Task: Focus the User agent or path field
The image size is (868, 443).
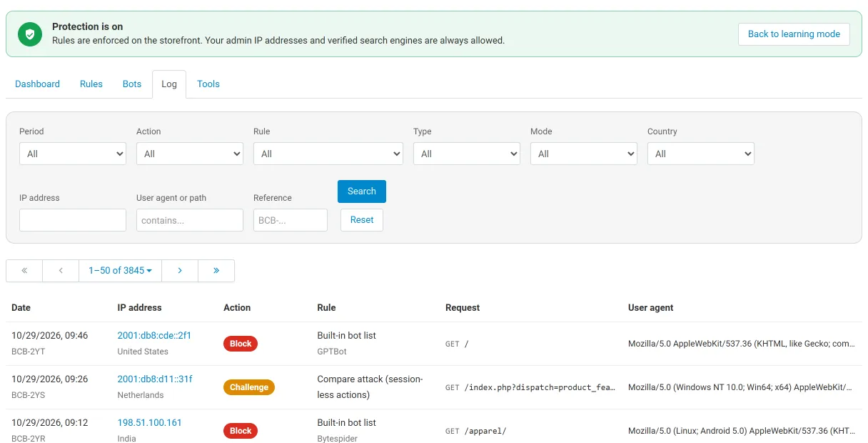Action: pos(190,220)
